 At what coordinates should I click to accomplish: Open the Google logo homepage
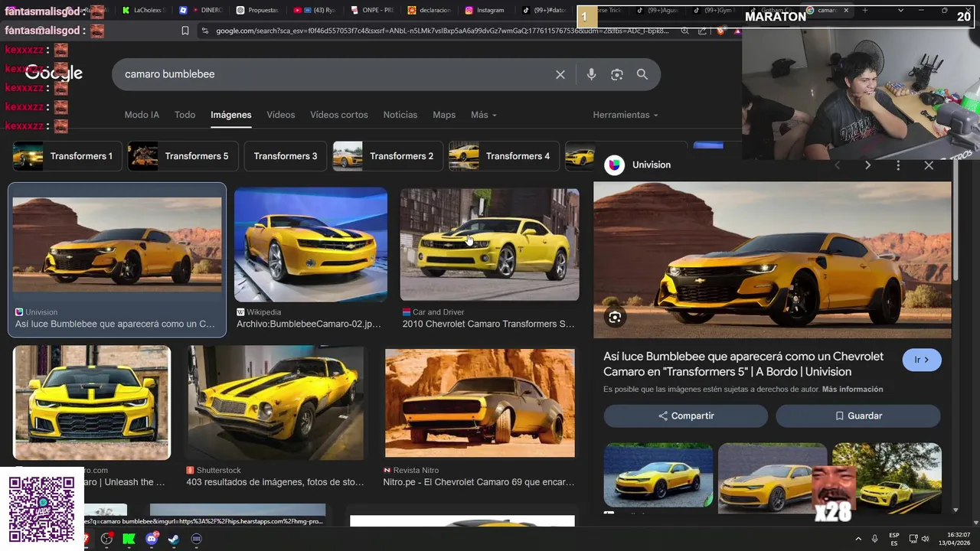(x=54, y=73)
